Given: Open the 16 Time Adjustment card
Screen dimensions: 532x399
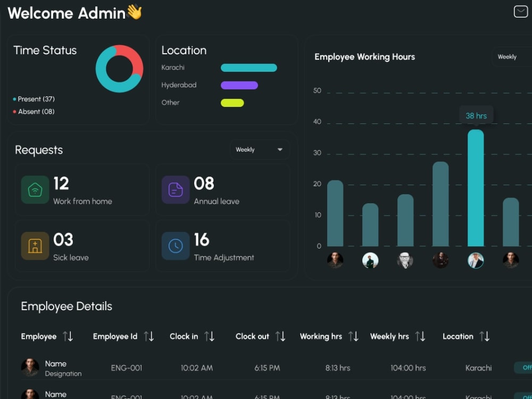Looking at the screenshot, I should [222, 246].
